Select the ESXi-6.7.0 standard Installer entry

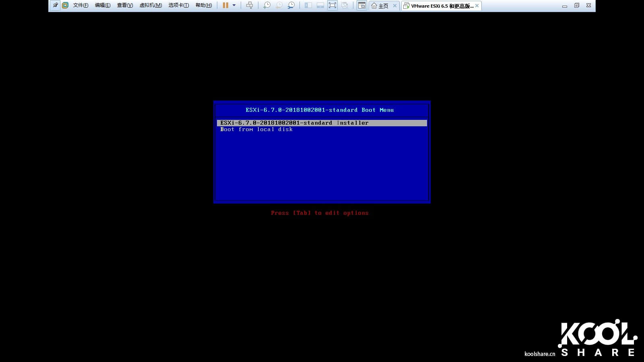click(x=294, y=123)
